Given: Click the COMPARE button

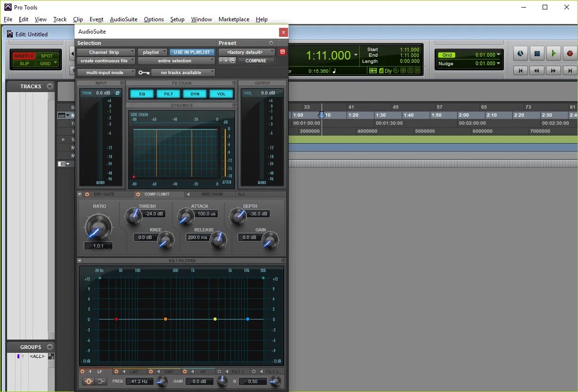Looking at the screenshot, I should click(x=256, y=60).
